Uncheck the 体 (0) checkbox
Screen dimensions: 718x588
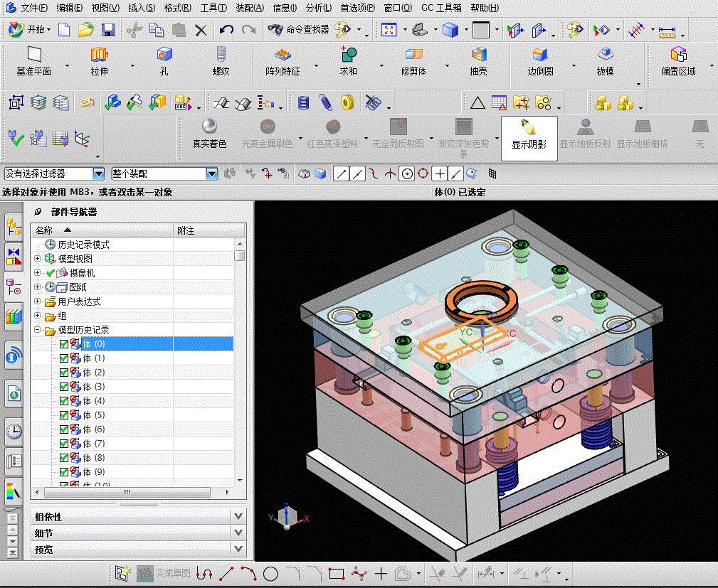click(x=63, y=344)
